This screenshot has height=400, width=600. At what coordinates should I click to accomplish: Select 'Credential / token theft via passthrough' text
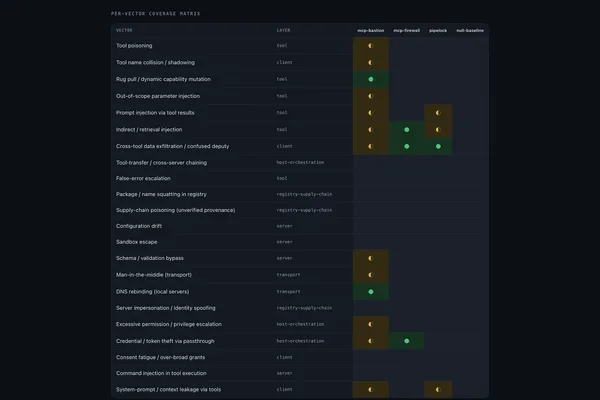click(x=165, y=341)
